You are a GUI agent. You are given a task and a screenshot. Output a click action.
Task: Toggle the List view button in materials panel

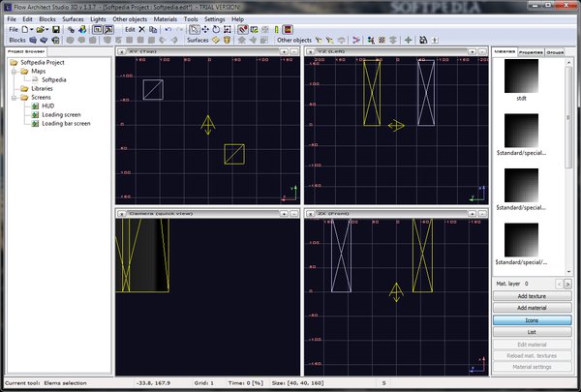point(530,331)
